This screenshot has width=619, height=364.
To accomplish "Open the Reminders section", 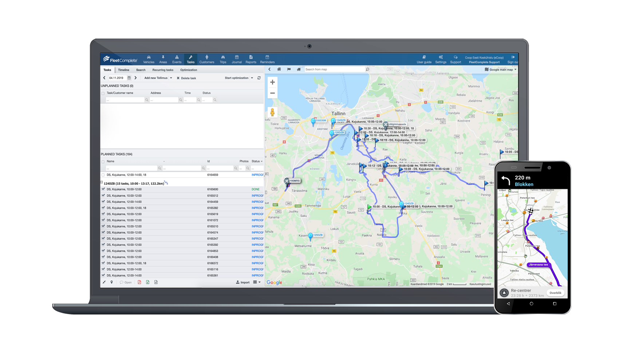I will click(x=267, y=59).
